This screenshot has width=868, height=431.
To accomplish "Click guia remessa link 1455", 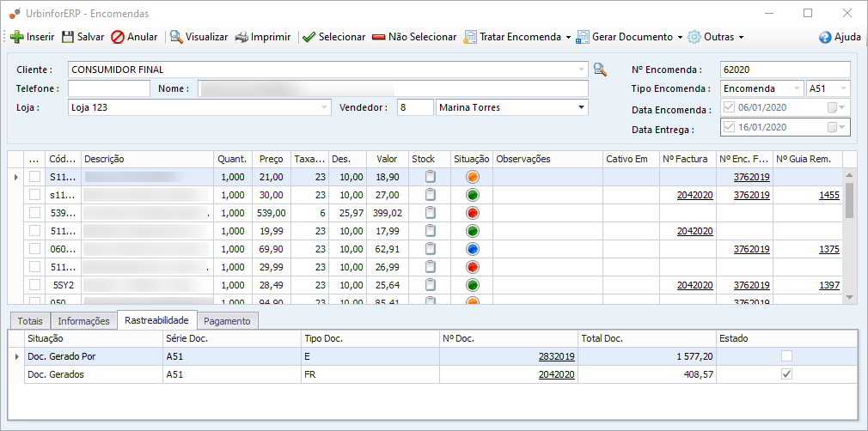I will [x=828, y=195].
